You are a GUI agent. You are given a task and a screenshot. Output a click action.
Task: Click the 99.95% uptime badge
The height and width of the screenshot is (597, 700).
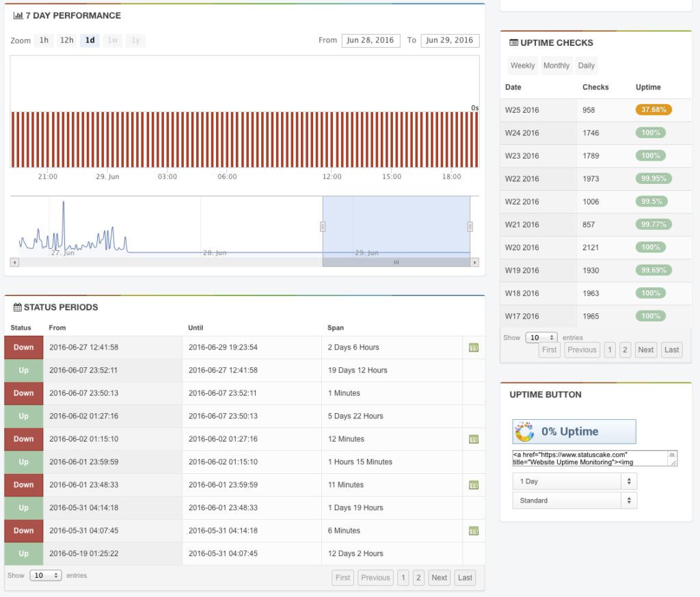click(x=654, y=178)
